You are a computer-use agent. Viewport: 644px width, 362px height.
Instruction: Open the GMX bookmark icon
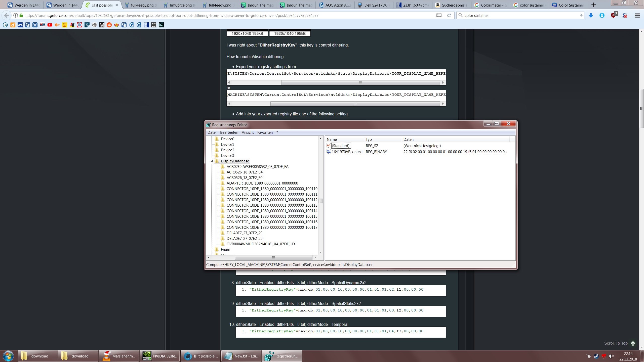click(20, 25)
